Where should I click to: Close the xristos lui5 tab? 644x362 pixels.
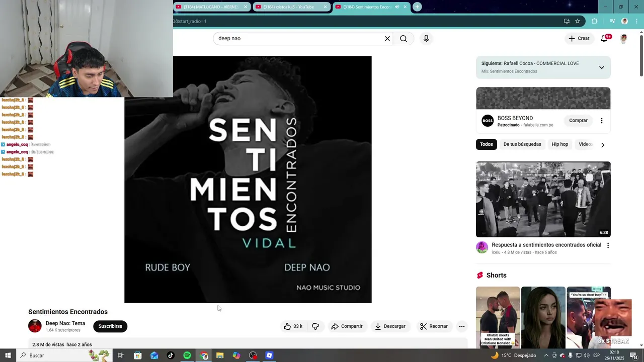click(326, 7)
